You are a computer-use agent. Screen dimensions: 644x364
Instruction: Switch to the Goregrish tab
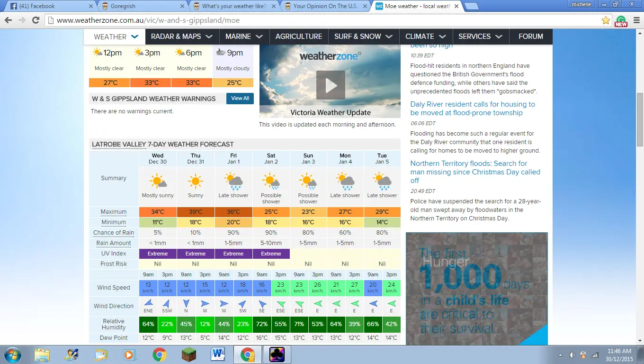142,6
